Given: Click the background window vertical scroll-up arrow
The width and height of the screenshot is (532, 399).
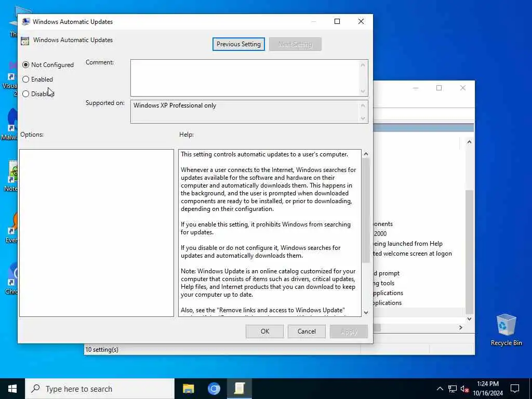Looking at the screenshot, I should [x=469, y=142].
